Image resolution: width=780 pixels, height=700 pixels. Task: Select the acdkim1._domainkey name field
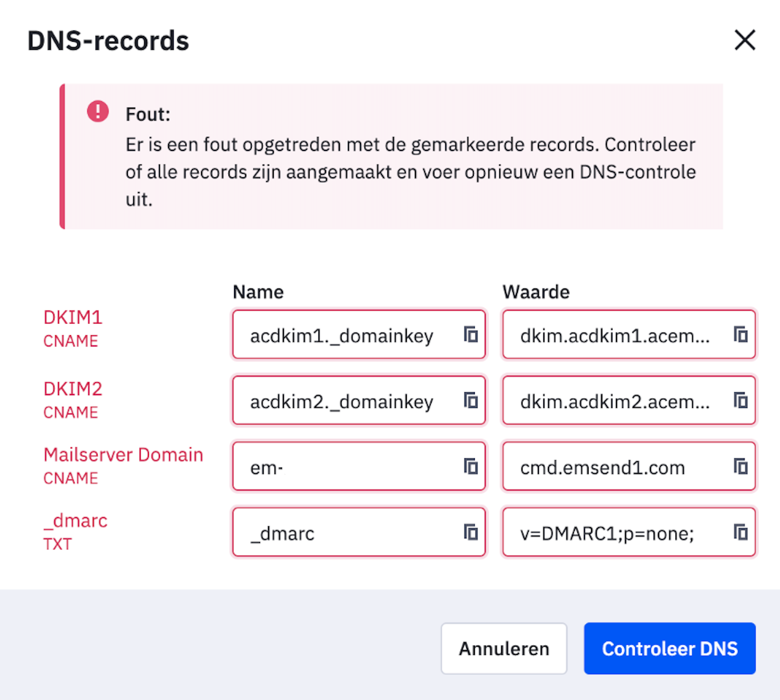point(359,334)
